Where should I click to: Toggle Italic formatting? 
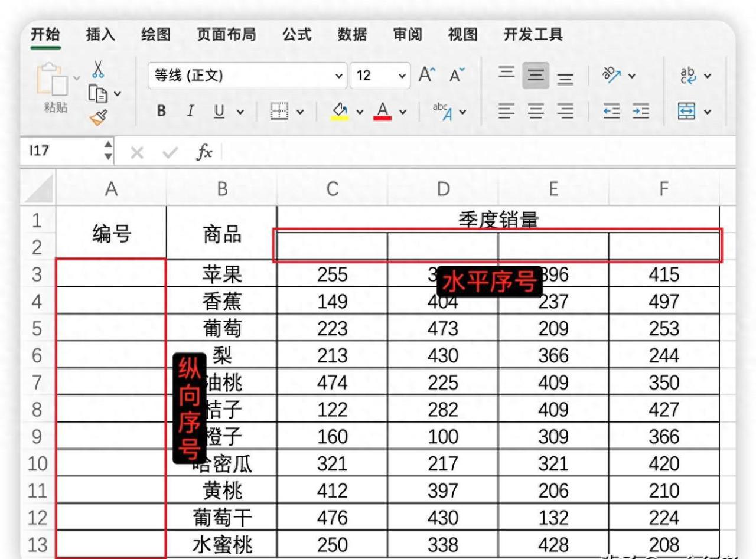190,111
